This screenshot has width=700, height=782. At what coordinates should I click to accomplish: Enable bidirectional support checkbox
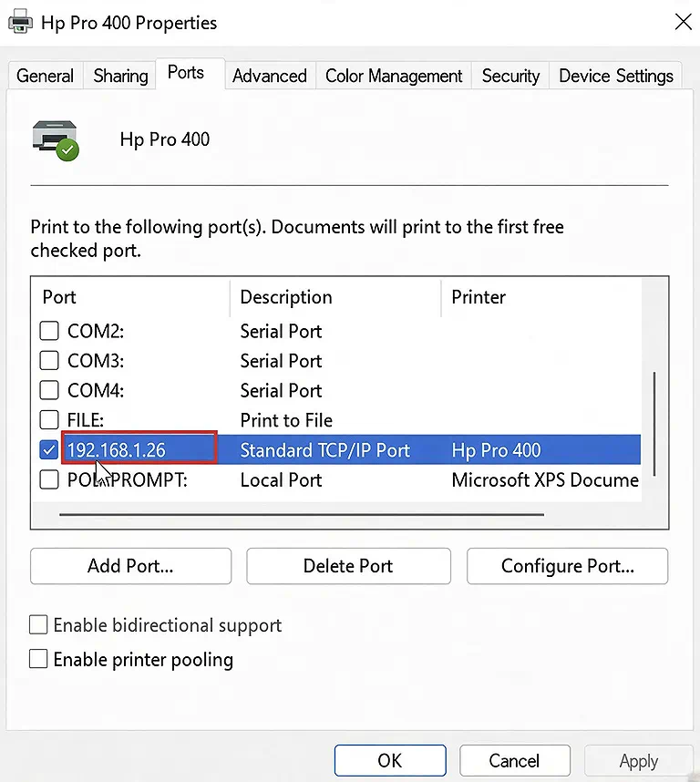pos(38,625)
